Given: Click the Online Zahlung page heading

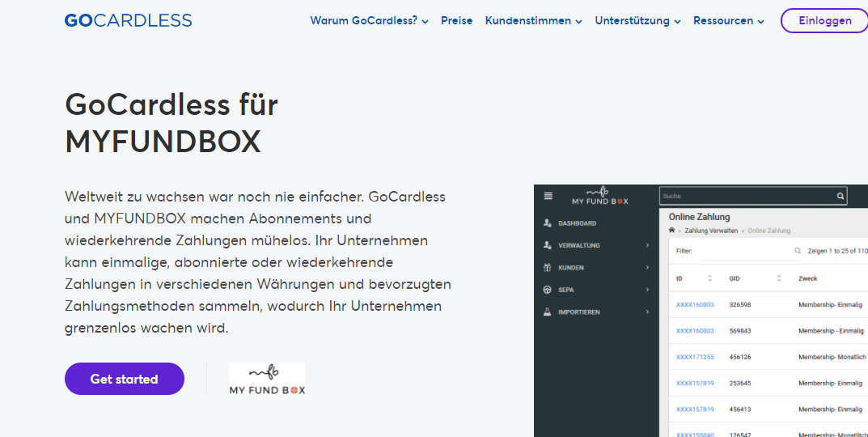Looking at the screenshot, I should click(x=699, y=217).
